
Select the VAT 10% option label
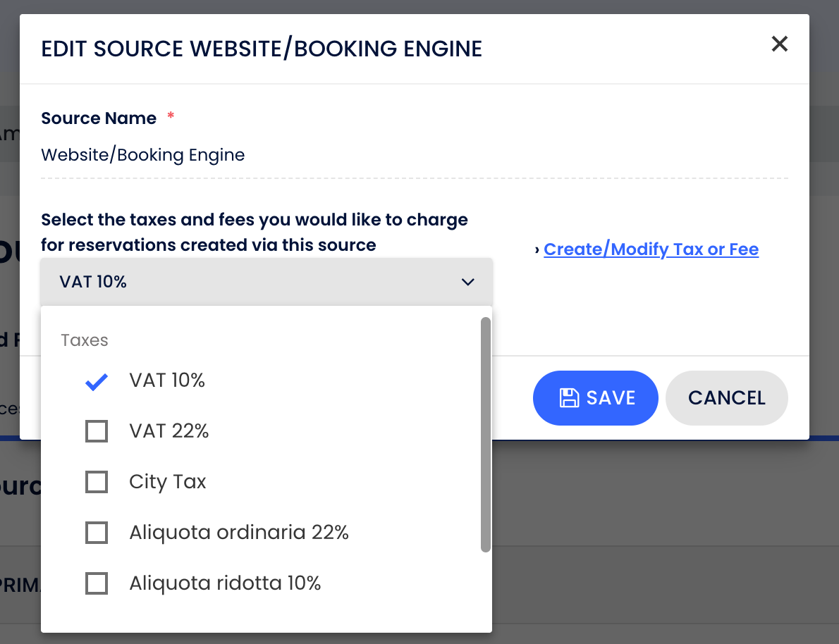167,380
